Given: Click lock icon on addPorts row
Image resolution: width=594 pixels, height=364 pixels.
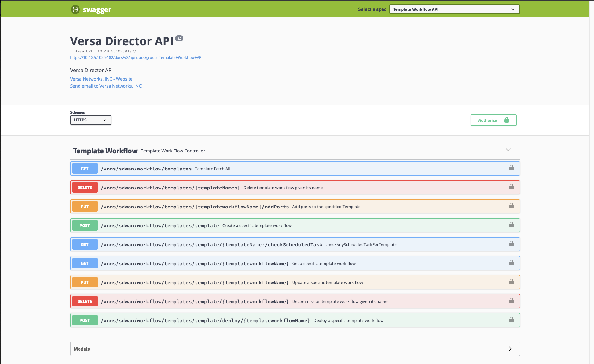Looking at the screenshot, I should (x=511, y=206).
